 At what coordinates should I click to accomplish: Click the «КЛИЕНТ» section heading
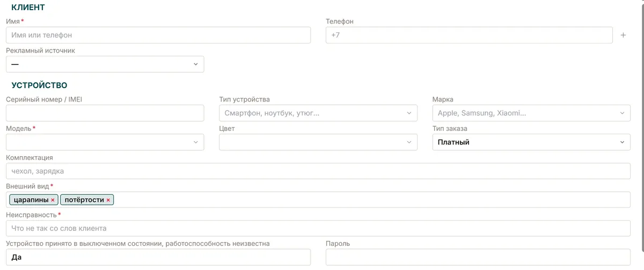click(28, 8)
